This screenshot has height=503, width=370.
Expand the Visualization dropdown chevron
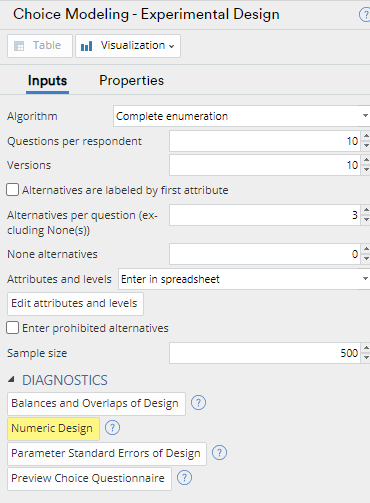click(x=172, y=46)
